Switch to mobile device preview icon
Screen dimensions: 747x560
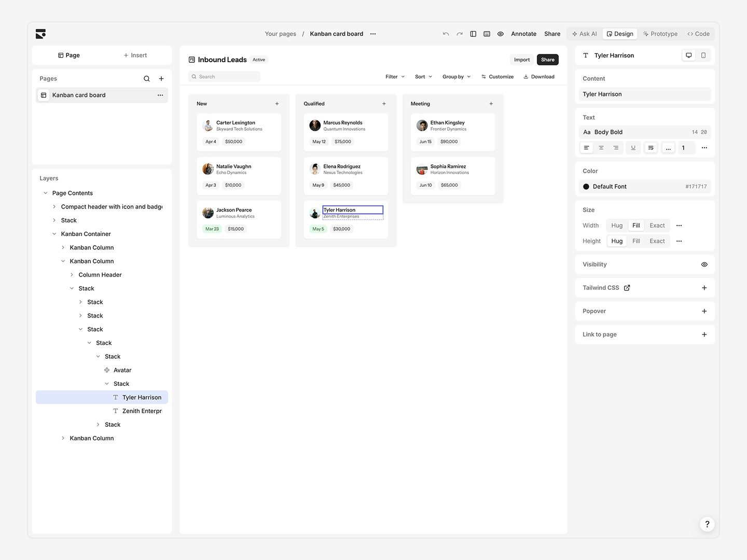[x=703, y=55]
